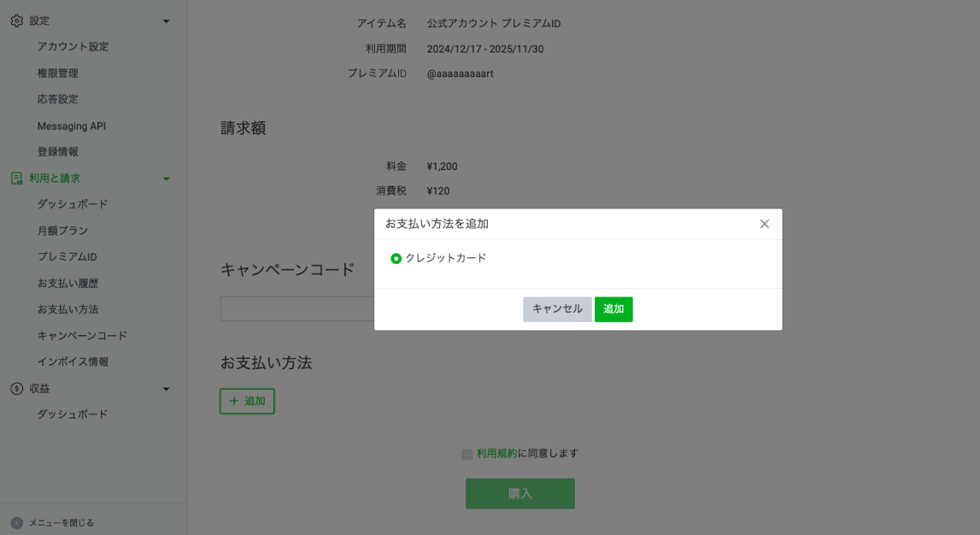Collapse the 利用と請求 section chevron
The height and width of the screenshot is (535, 980).
pyautogui.click(x=167, y=178)
